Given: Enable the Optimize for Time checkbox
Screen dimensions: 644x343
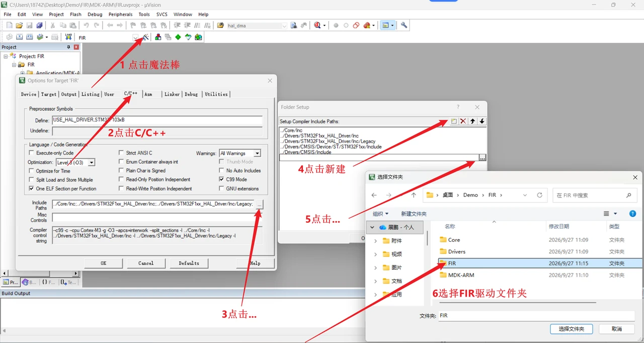Looking at the screenshot, I should click(32, 171).
